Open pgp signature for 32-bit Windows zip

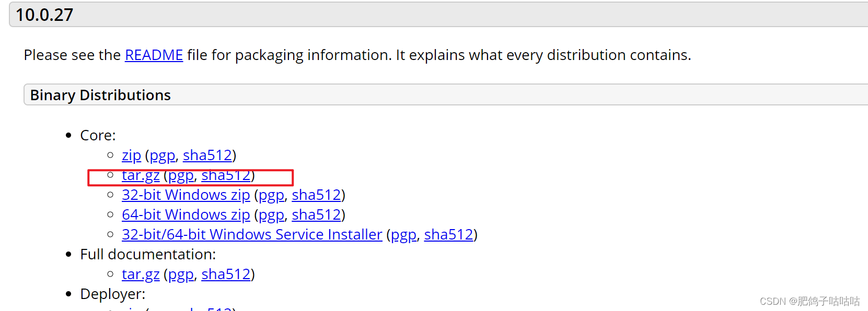tap(272, 195)
